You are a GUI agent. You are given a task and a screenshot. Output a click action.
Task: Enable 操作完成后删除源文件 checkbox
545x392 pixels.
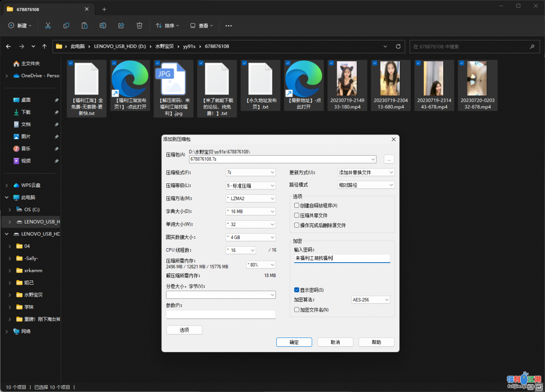[x=297, y=225]
